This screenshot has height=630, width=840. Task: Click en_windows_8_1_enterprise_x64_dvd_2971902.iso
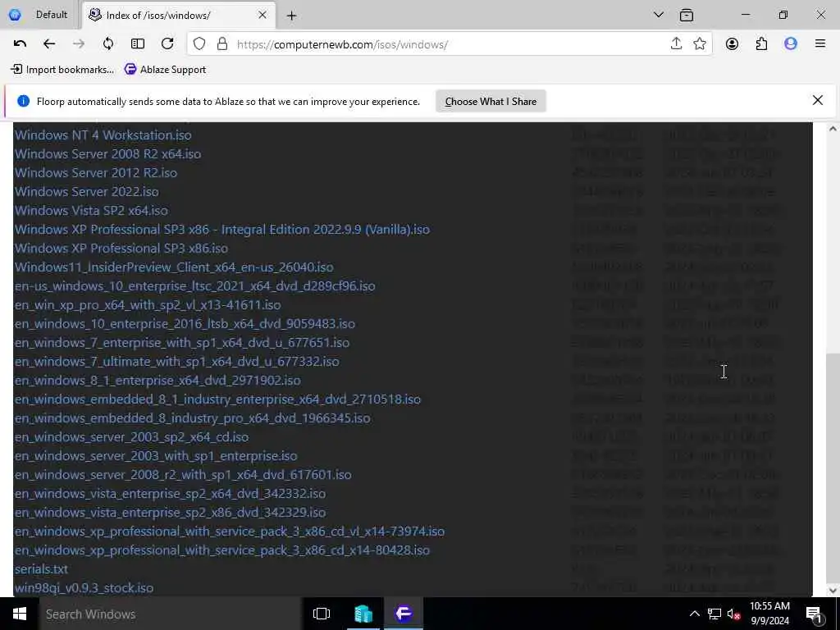(x=157, y=381)
